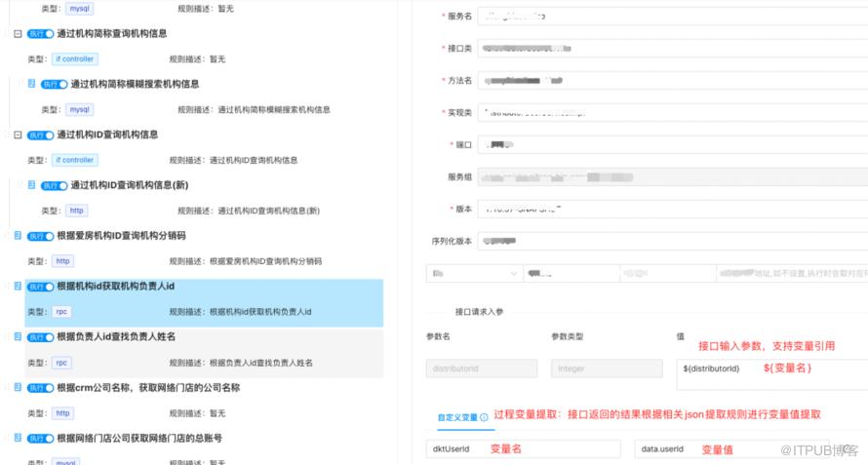Switch to the 自定义变量 tab
The height and width of the screenshot is (465, 868).
coord(457,417)
